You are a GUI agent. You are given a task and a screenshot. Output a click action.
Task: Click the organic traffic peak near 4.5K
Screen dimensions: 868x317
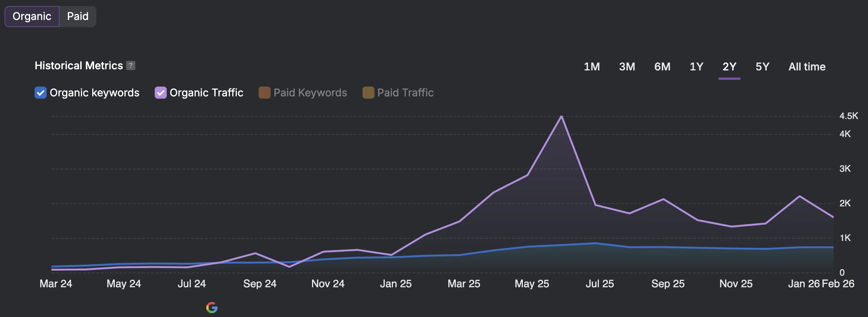561,116
